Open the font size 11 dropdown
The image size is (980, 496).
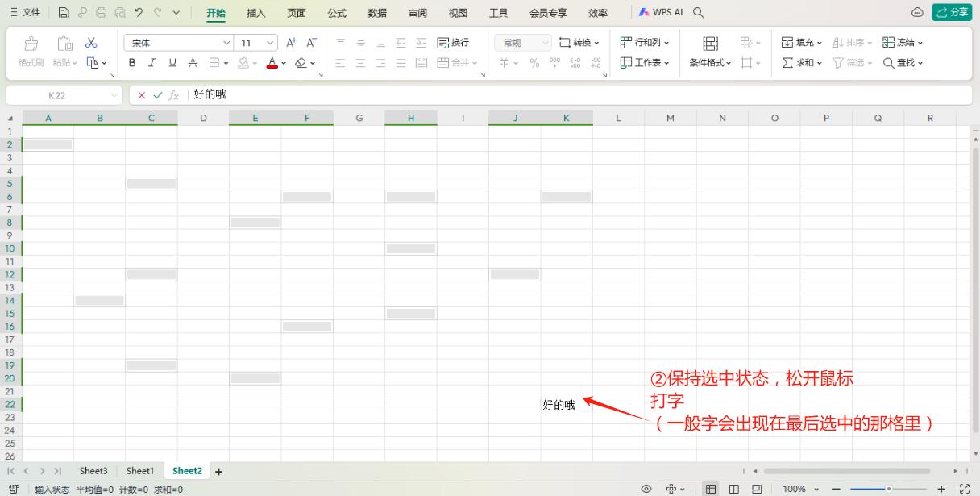271,43
